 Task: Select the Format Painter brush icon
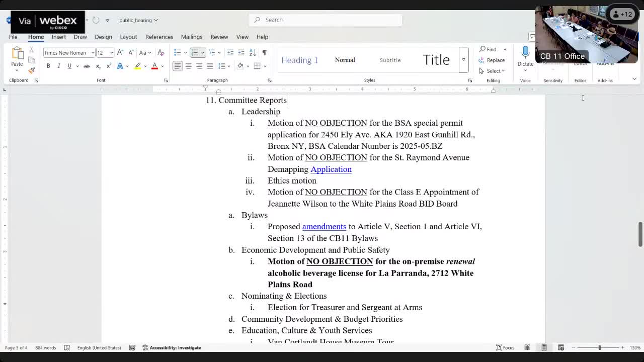(x=31, y=70)
